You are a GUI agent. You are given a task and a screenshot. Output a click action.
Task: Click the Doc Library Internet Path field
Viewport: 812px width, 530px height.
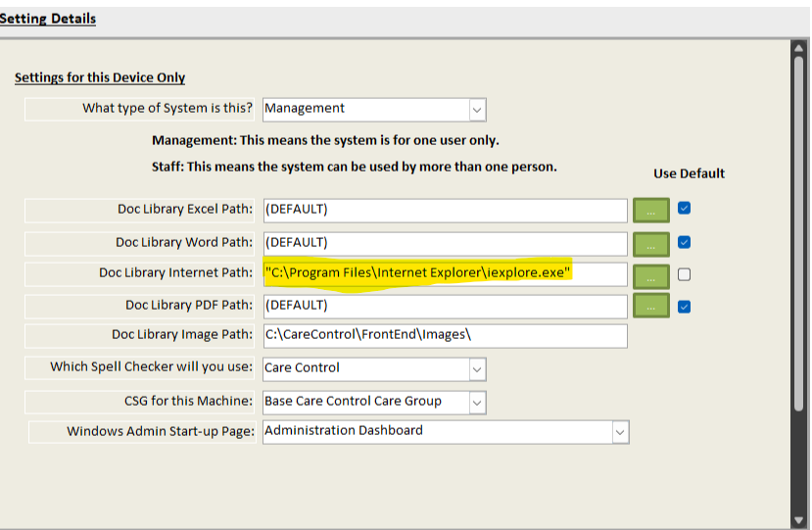click(446, 274)
